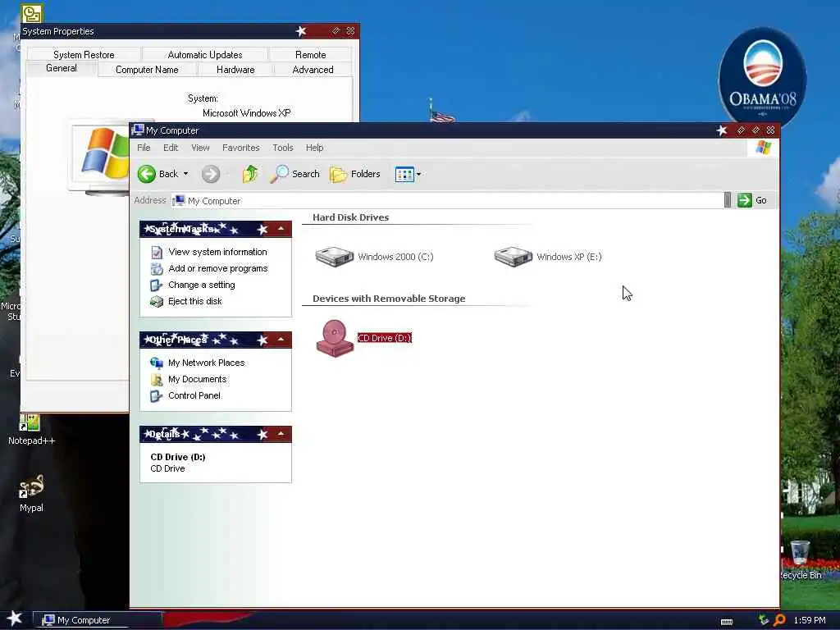Click the My Network Places icon
840x630 pixels.
coord(157,363)
